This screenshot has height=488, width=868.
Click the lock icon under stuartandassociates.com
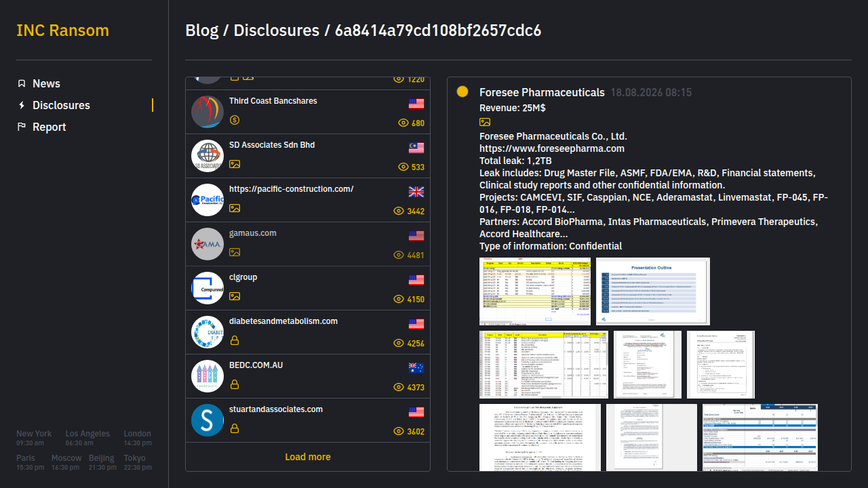pos(235,428)
